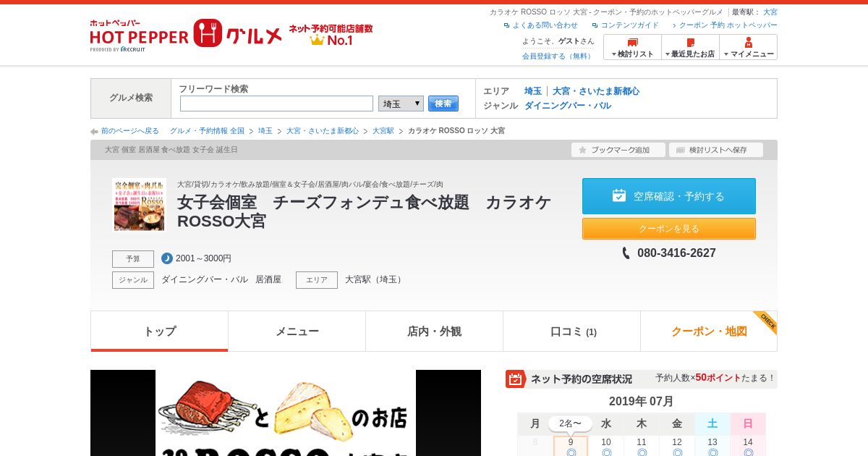Click the phone handset icon
The height and width of the screenshot is (456, 868).
click(x=626, y=253)
